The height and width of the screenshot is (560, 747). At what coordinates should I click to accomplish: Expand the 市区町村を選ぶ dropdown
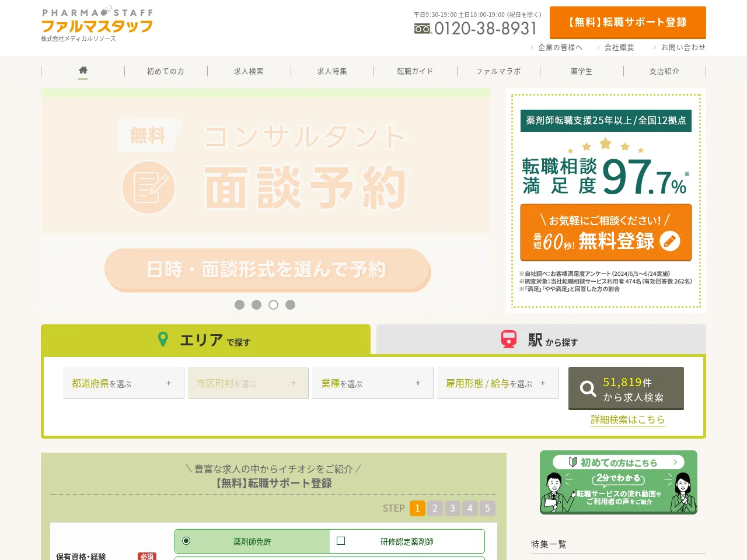click(x=248, y=383)
